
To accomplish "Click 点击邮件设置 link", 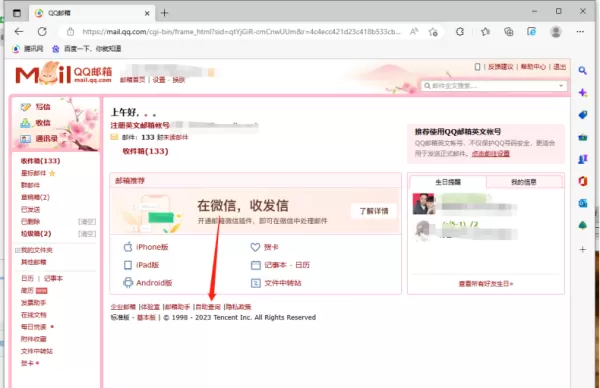I will click(x=491, y=153).
